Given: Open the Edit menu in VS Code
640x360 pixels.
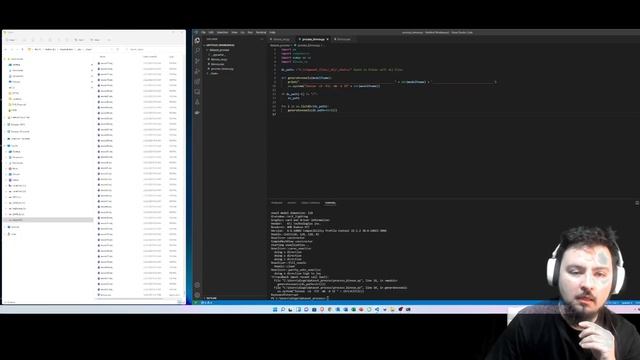Looking at the screenshot, I should click(x=211, y=32).
